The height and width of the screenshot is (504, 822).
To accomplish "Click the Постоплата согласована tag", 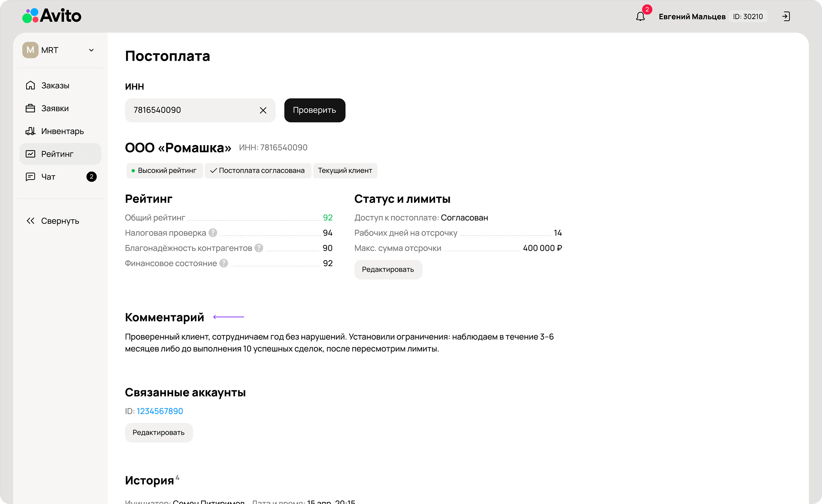I will (258, 171).
